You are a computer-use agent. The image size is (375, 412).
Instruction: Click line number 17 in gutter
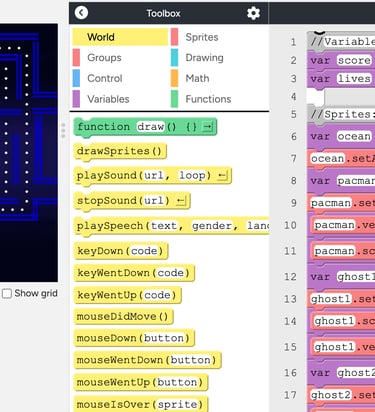[x=290, y=395]
